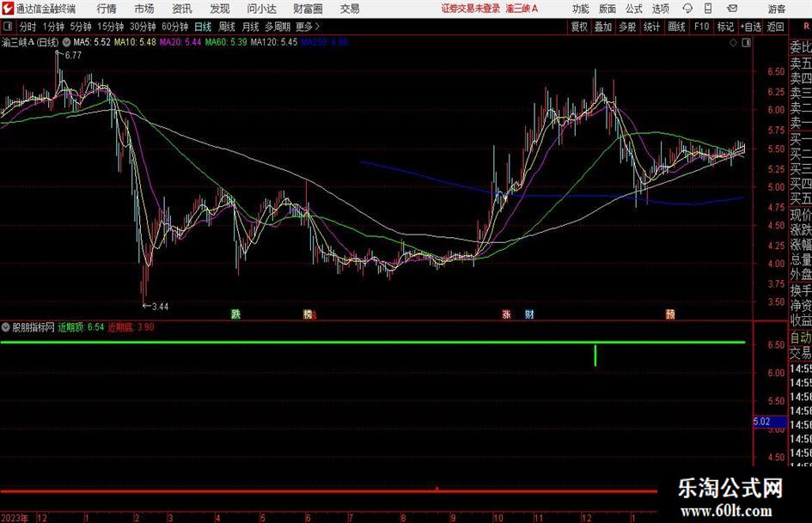Click the 渝三峡A(日线) chart title
Image resolution: width=812 pixels, height=523 pixels.
[30, 42]
